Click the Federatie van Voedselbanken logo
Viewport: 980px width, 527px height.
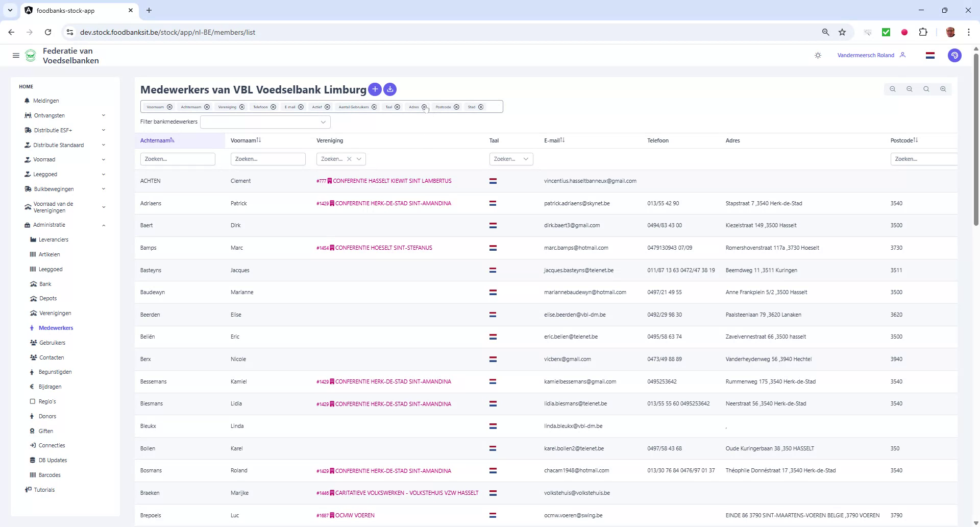pyautogui.click(x=31, y=55)
